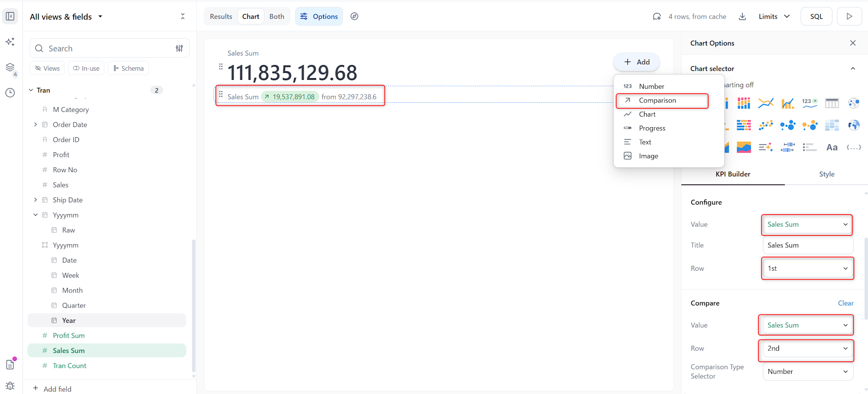Image resolution: width=868 pixels, height=394 pixels.
Task: Open the Compare Row 2nd dropdown
Action: [x=807, y=348]
